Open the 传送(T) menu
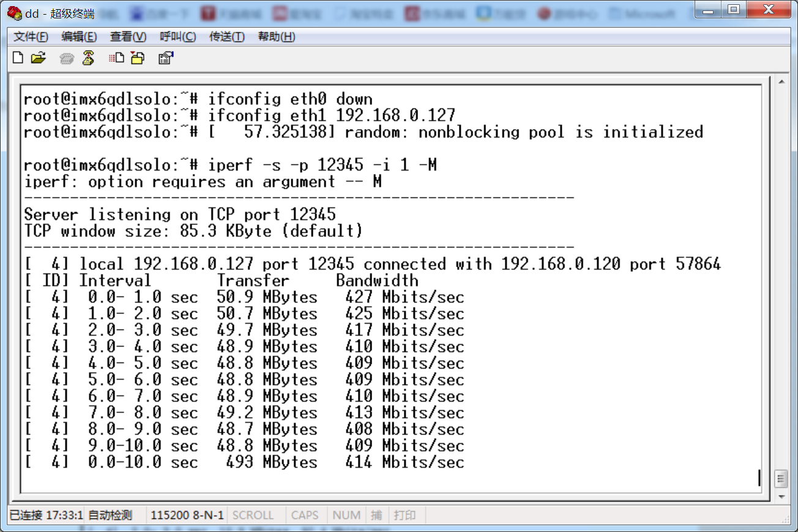 tap(227, 37)
